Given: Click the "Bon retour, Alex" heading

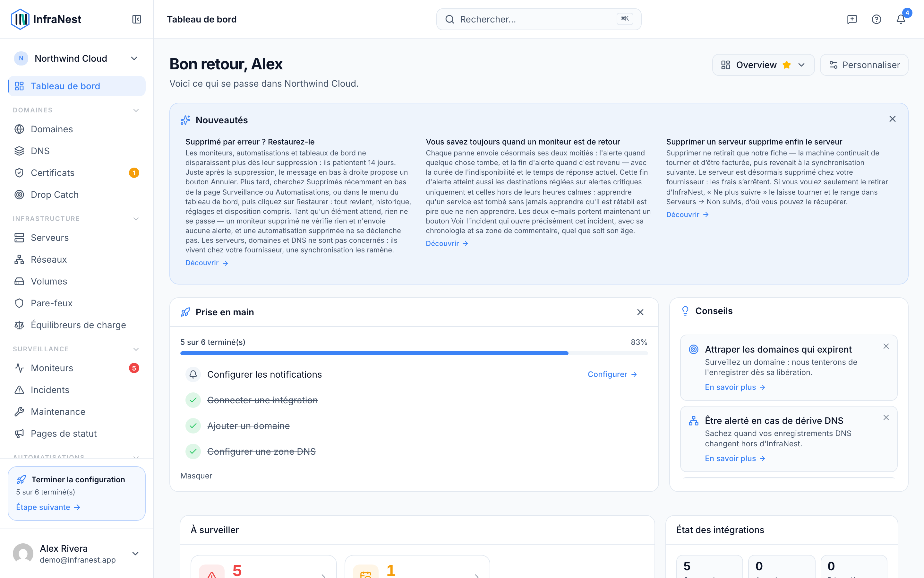Looking at the screenshot, I should 226,64.
